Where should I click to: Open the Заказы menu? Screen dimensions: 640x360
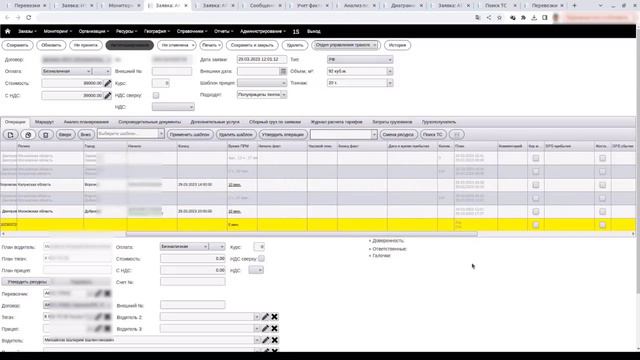click(27, 31)
